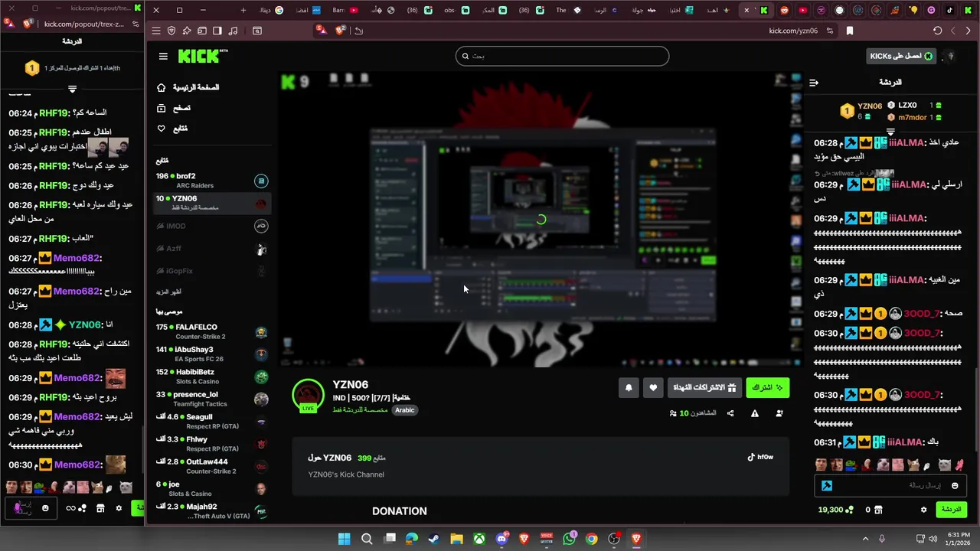
Task: Open FALAFELCO recommended channel
Action: pyautogui.click(x=211, y=331)
